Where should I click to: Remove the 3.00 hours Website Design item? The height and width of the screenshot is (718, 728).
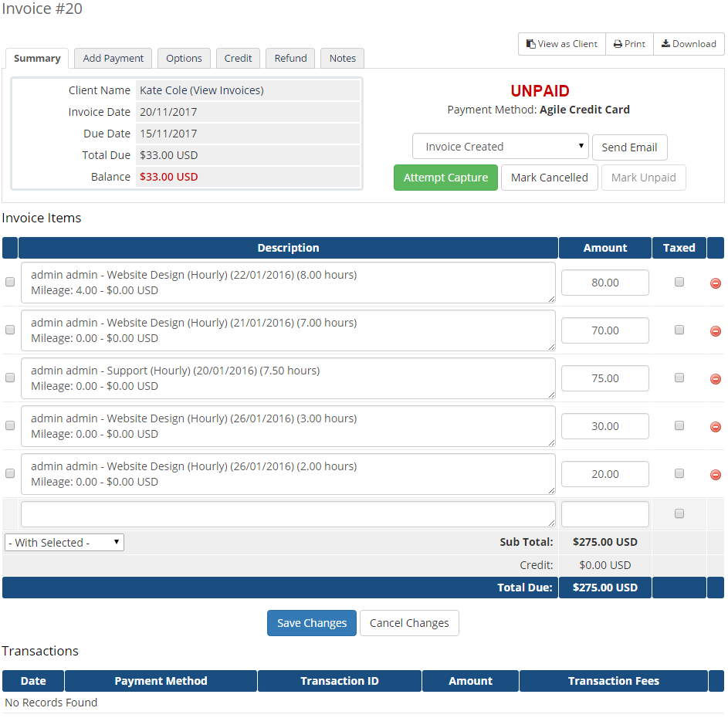pyautogui.click(x=715, y=425)
